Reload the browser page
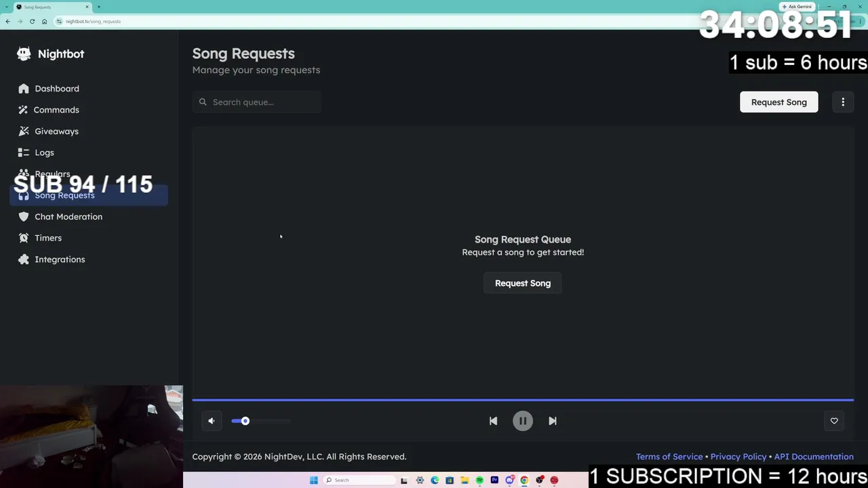Viewport: 868px width, 488px height. click(x=32, y=21)
